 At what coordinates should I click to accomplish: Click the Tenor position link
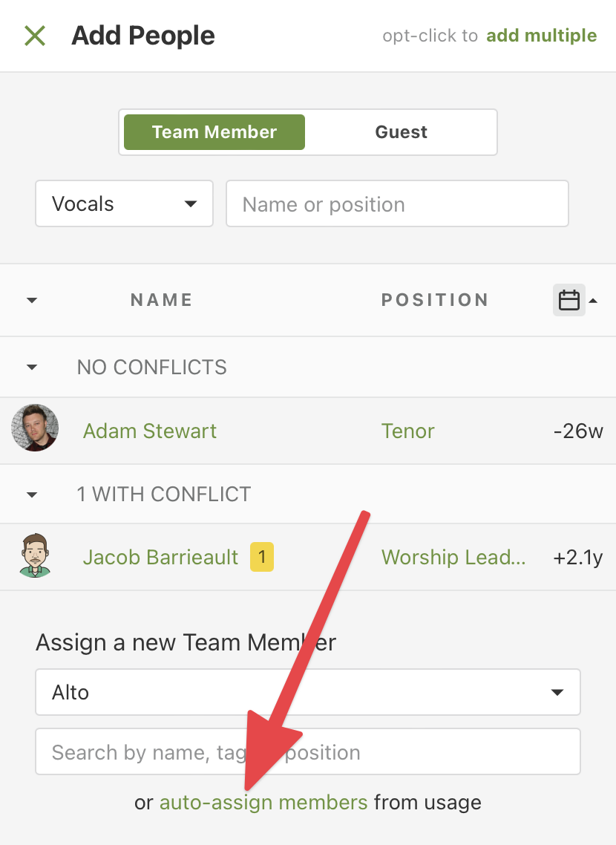point(408,431)
